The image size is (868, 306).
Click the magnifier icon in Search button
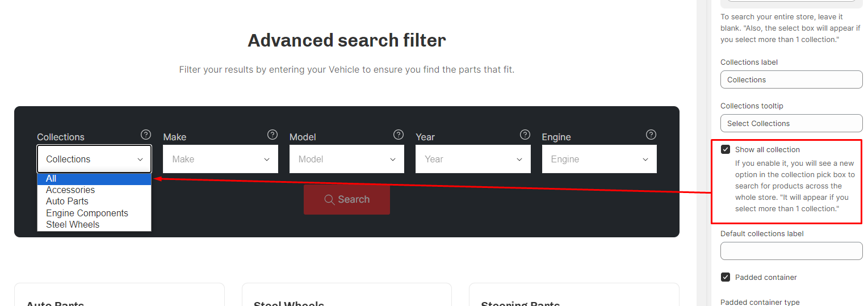(x=329, y=199)
